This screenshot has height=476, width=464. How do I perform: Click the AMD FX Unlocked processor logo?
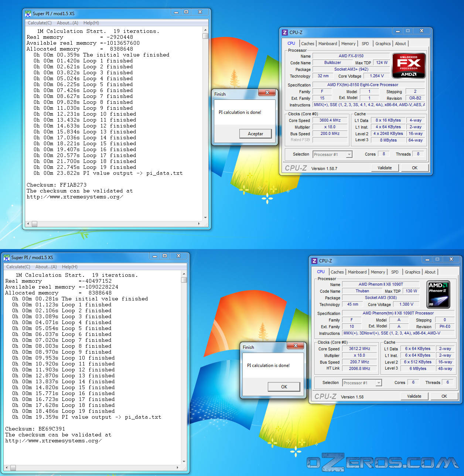tap(409, 65)
